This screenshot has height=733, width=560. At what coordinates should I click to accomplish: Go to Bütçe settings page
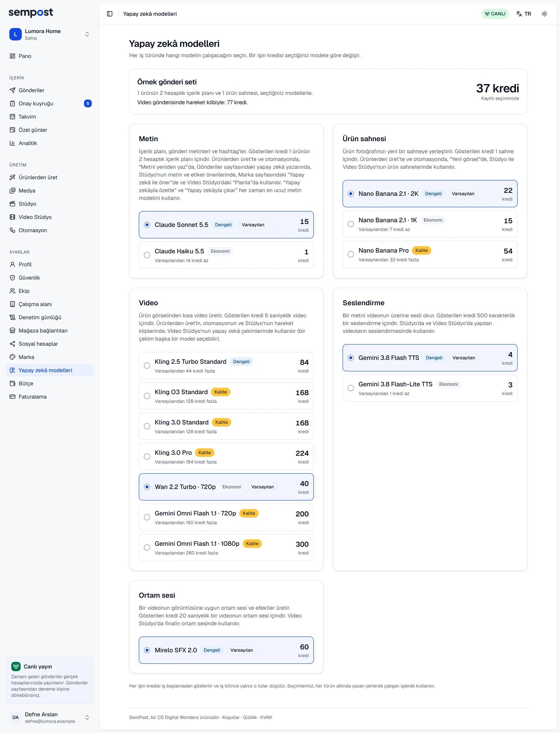[50, 384]
